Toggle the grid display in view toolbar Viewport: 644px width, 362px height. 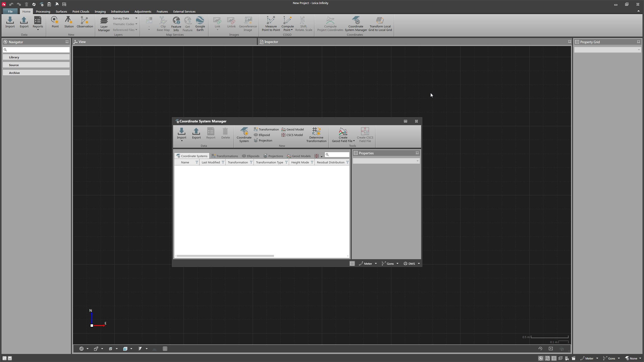[x=165, y=349]
